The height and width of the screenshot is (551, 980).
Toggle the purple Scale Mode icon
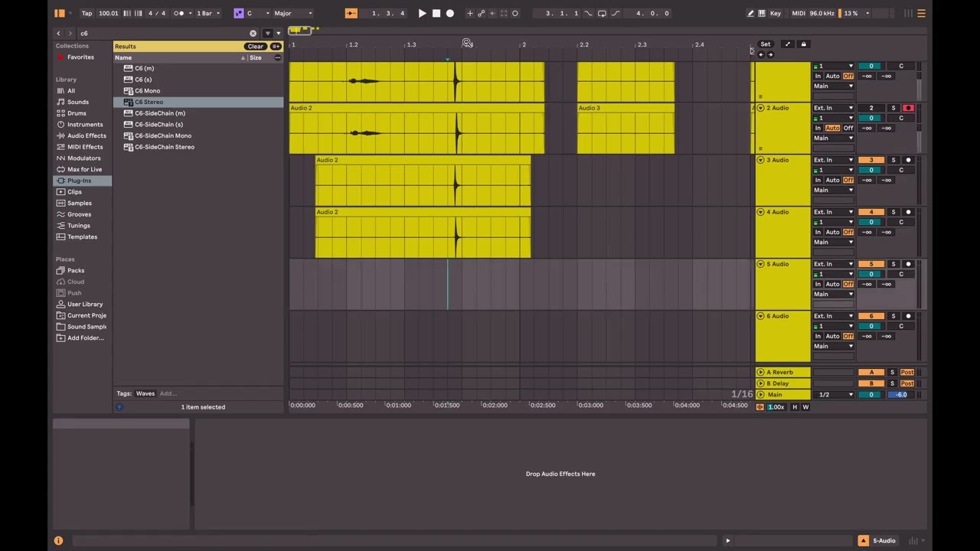click(238, 13)
